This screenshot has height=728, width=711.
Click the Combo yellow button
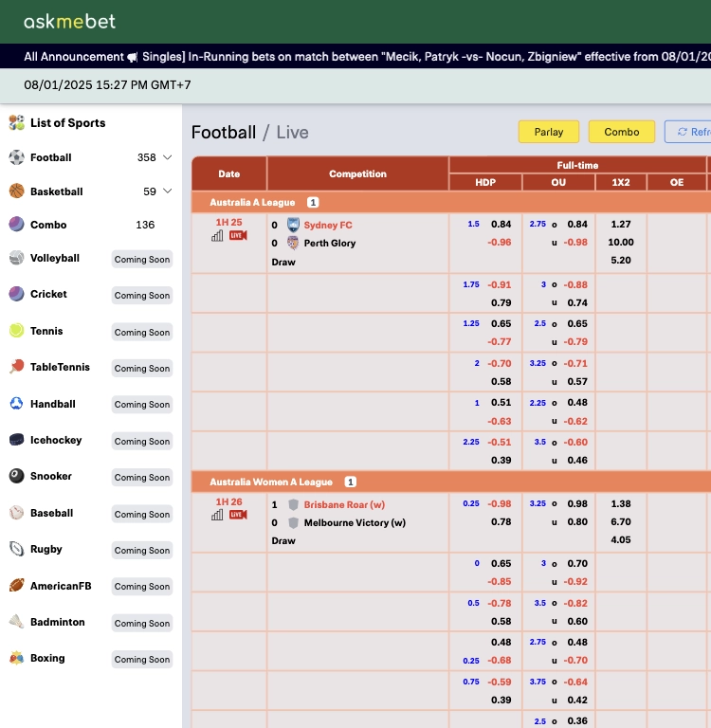point(621,132)
